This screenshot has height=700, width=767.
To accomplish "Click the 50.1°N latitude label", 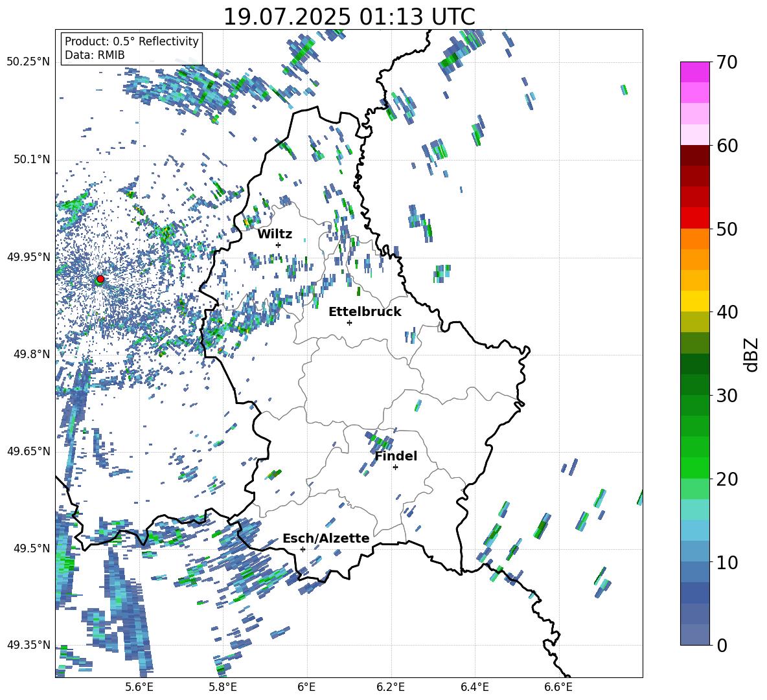I will (x=32, y=159).
